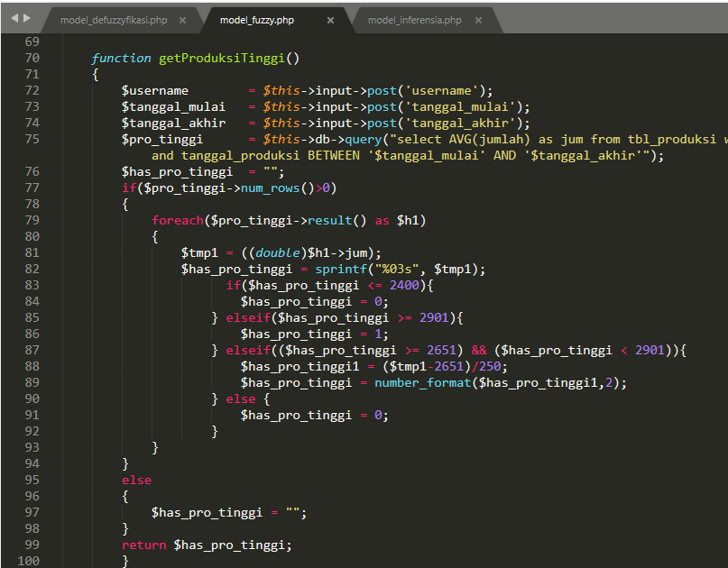This screenshot has width=728, height=568.
Task: Switch to the model_defuzzyfikasi.php tab
Action: tap(114, 20)
